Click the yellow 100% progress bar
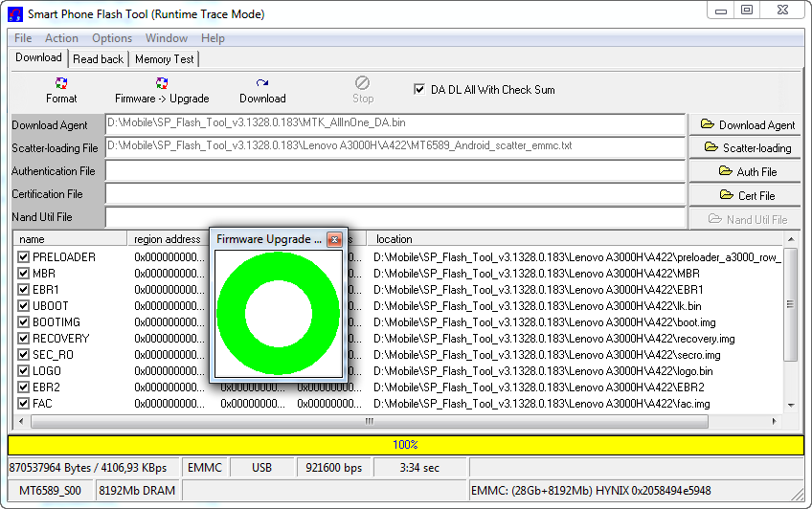812x509 pixels. click(x=406, y=445)
